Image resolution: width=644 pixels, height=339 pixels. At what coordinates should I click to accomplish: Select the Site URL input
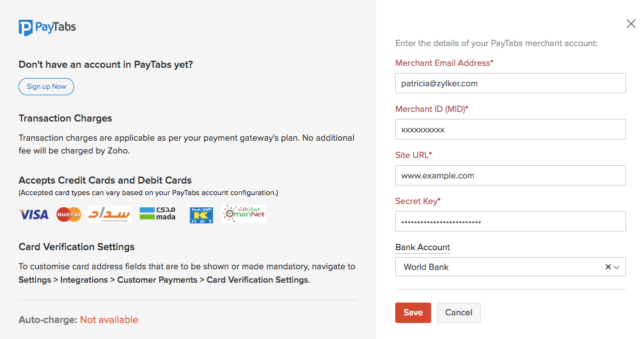pos(510,175)
